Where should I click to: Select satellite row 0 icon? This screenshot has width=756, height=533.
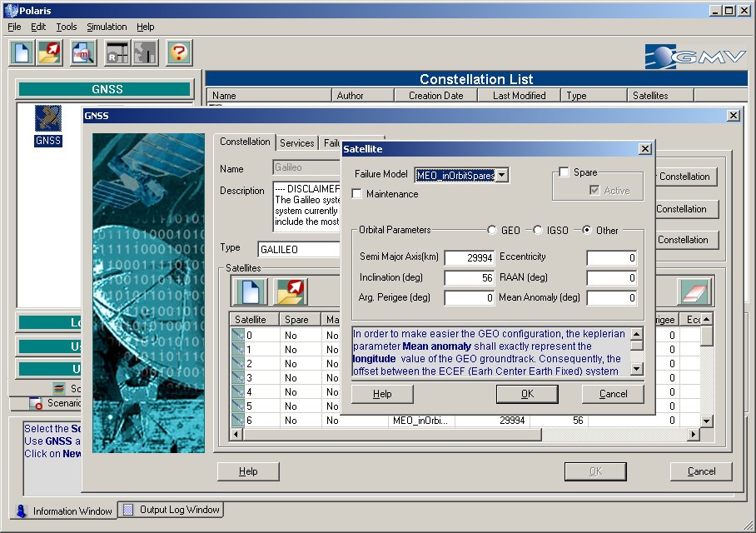click(x=238, y=336)
